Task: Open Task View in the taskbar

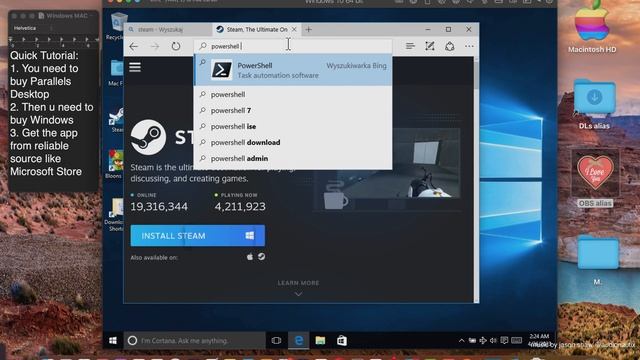Action: point(276,340)
